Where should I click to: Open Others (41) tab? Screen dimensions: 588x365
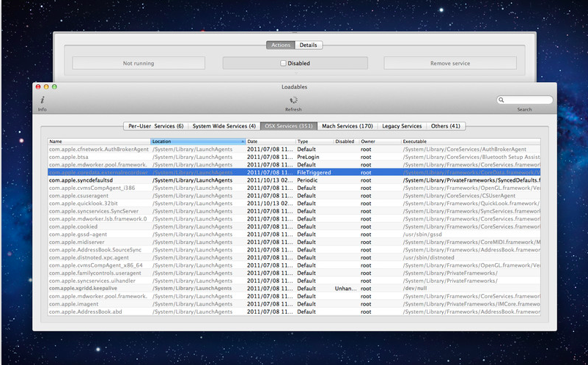[x=446, y=126]
